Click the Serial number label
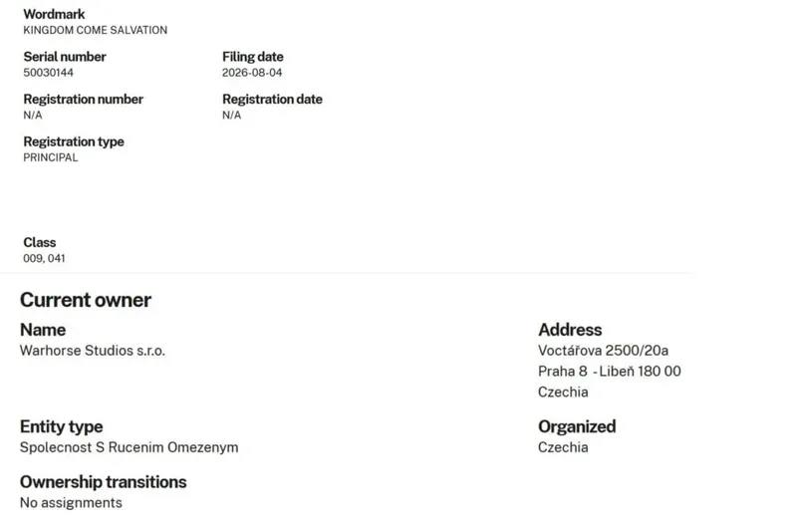 pos(65,57)
